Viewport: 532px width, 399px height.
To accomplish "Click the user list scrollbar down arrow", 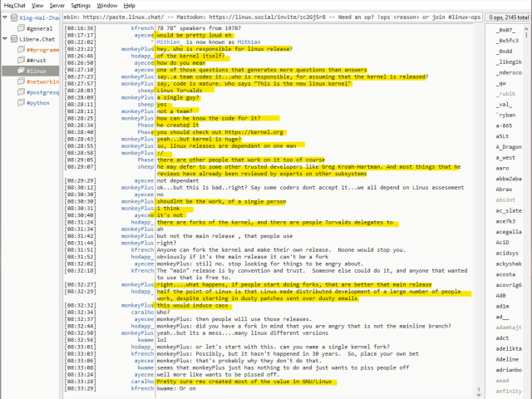I will tap(527, 394).
